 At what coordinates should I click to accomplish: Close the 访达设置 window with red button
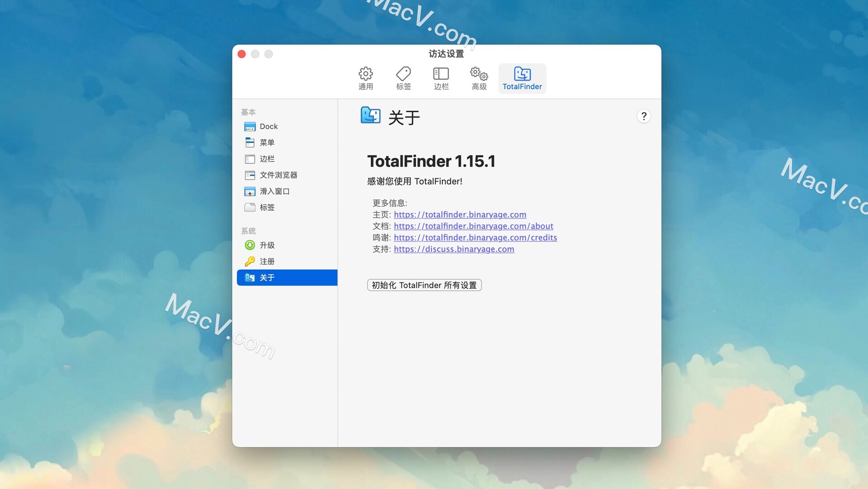click(x=242, y=54)
